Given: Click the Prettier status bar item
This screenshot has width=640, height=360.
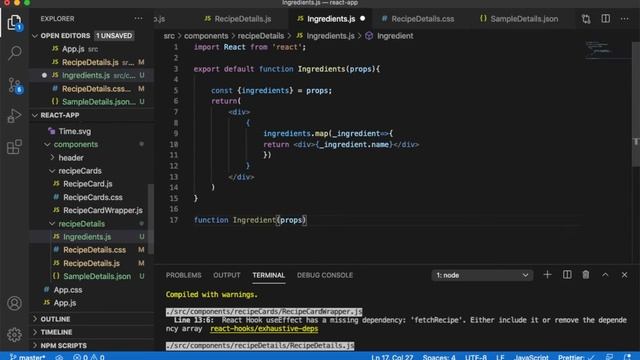Looking at the screenshot, I should (576, 357).
